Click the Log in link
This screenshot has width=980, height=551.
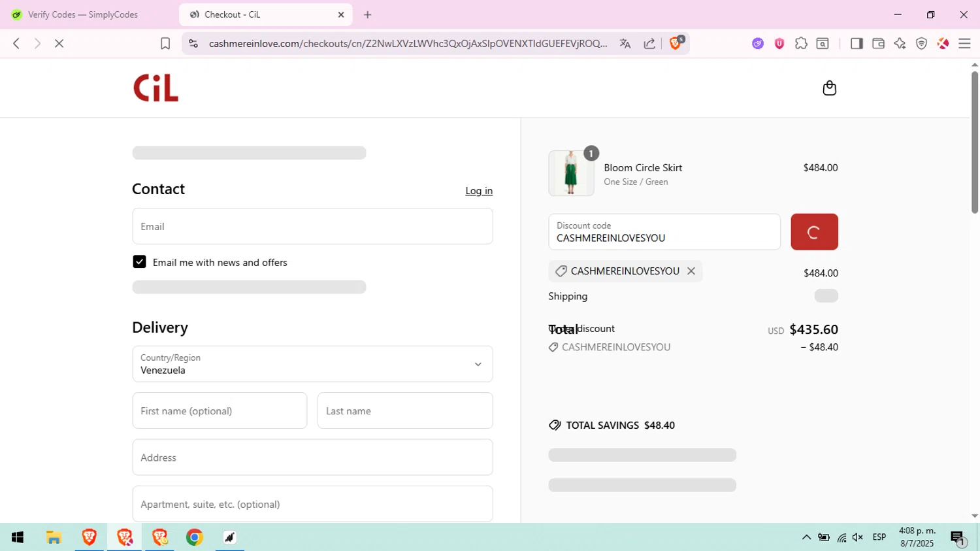pyautogui.click(x=479, y=191)
